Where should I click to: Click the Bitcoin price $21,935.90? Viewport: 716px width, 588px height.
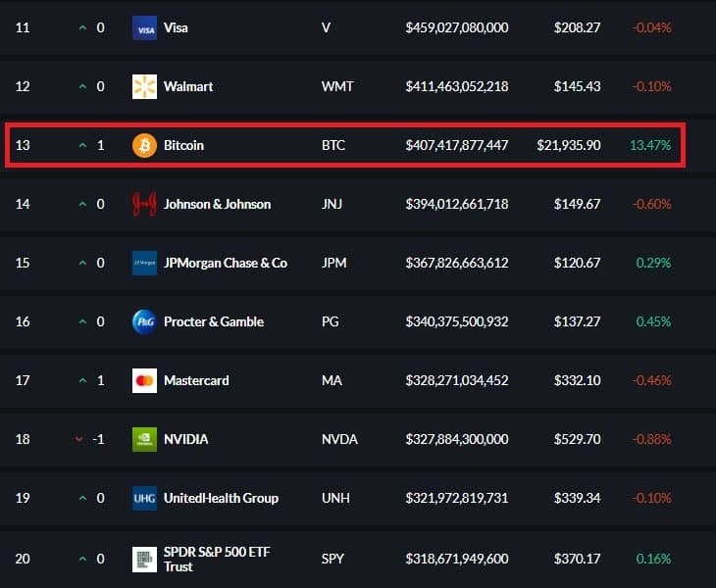click(x=569, y=145)
